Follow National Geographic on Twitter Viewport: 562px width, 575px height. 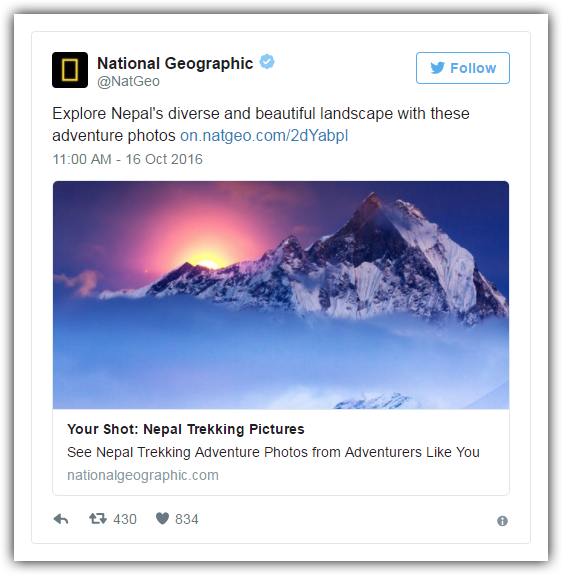(x=463, y=68)
